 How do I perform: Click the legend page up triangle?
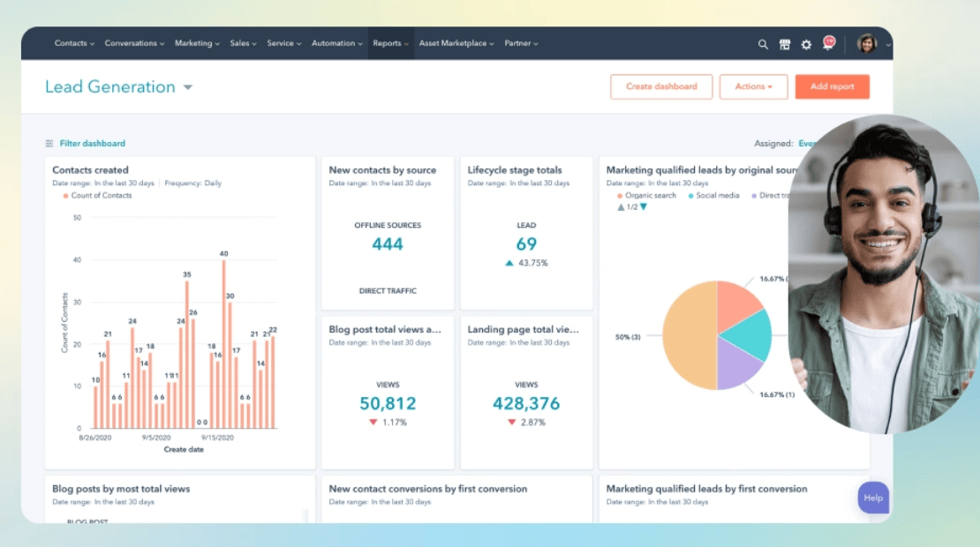click(621, 207)
